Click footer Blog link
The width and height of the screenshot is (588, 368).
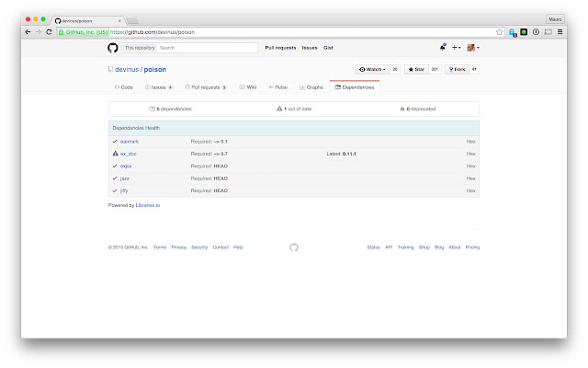pyautogui.click(x=439, y=247)
